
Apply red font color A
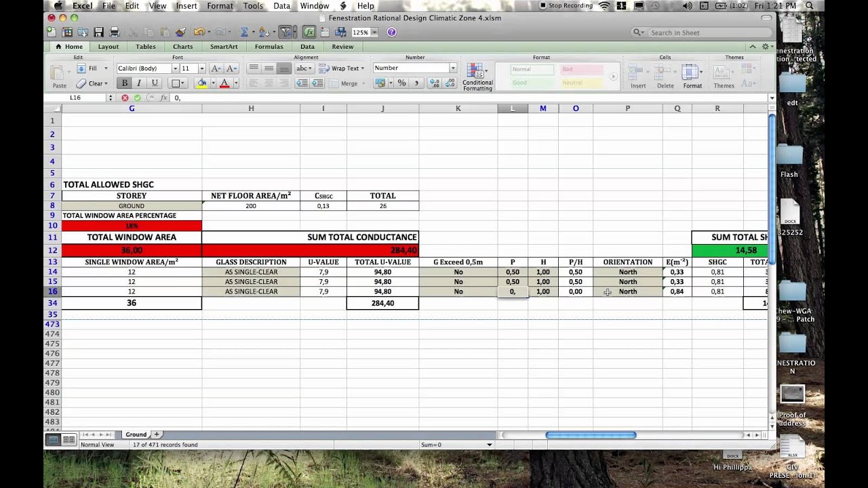(x=224, y=83)
